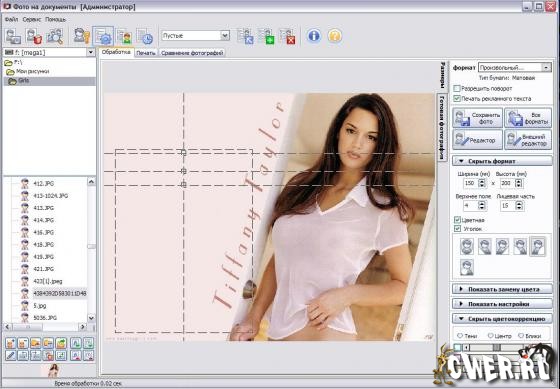Image resolution: width=560 pixels, height=389 pixels.
Task: Open the Помощь menu
Action: point(55,19)
